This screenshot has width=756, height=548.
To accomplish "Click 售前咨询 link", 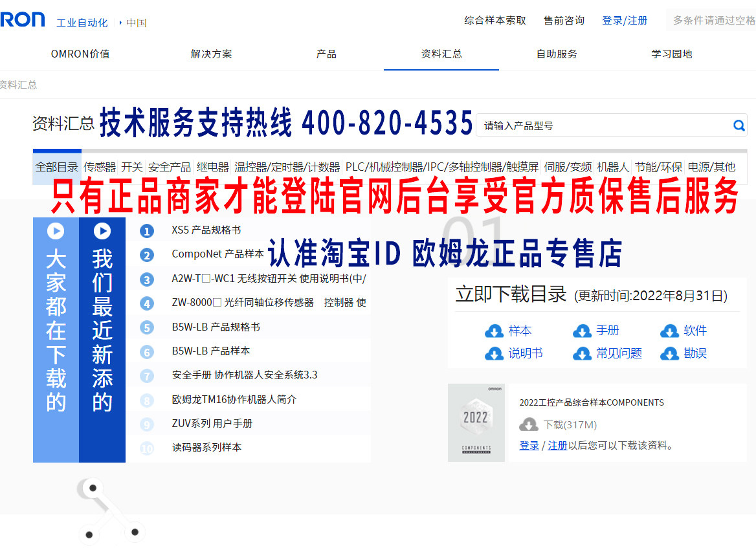I will tap(564, 20).
